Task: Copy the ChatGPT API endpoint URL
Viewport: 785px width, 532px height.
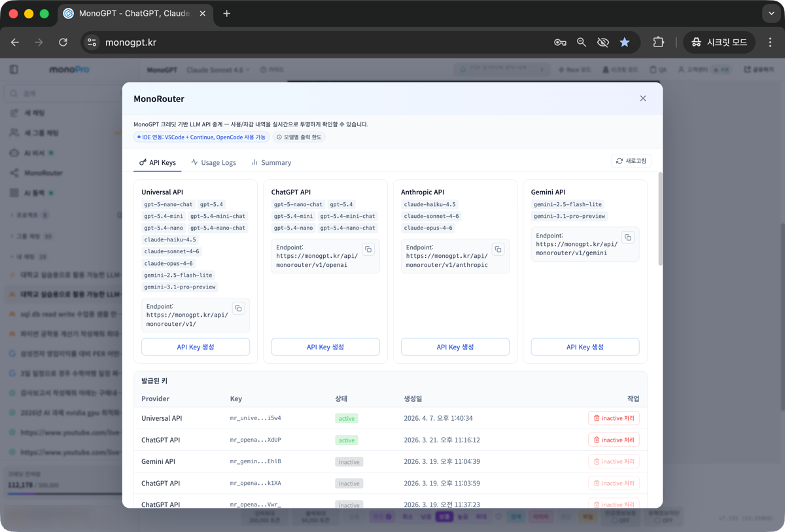Action: [368, 249]
